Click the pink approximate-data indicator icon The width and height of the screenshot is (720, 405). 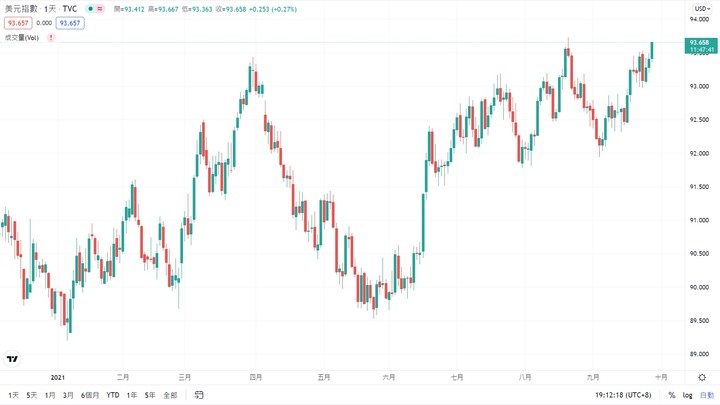click(100, 9)
